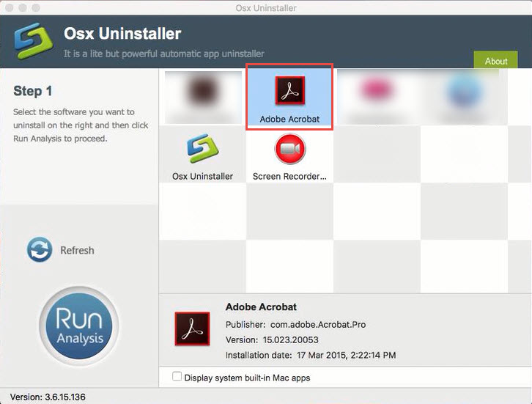The height and width of the screenshot is (404, 532).
Task: Open the About page
Action: (x=496, y=61)
